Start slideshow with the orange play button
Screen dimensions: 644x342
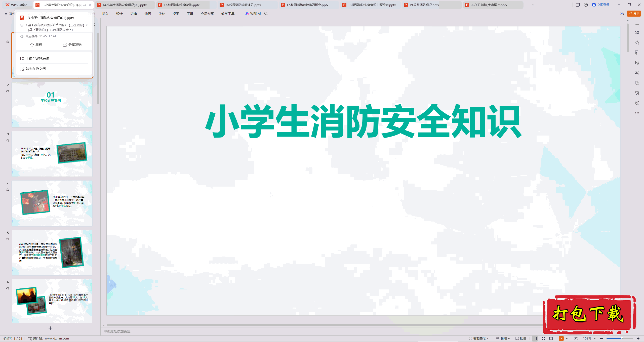click(x=561, y=338)
